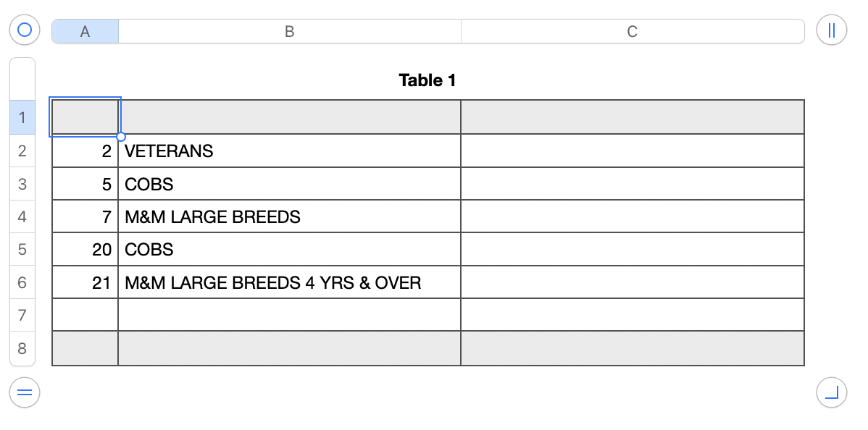Screen dimensions: 868x430
Task: Click the table select circle handle
Action: [x=25, y=30]
